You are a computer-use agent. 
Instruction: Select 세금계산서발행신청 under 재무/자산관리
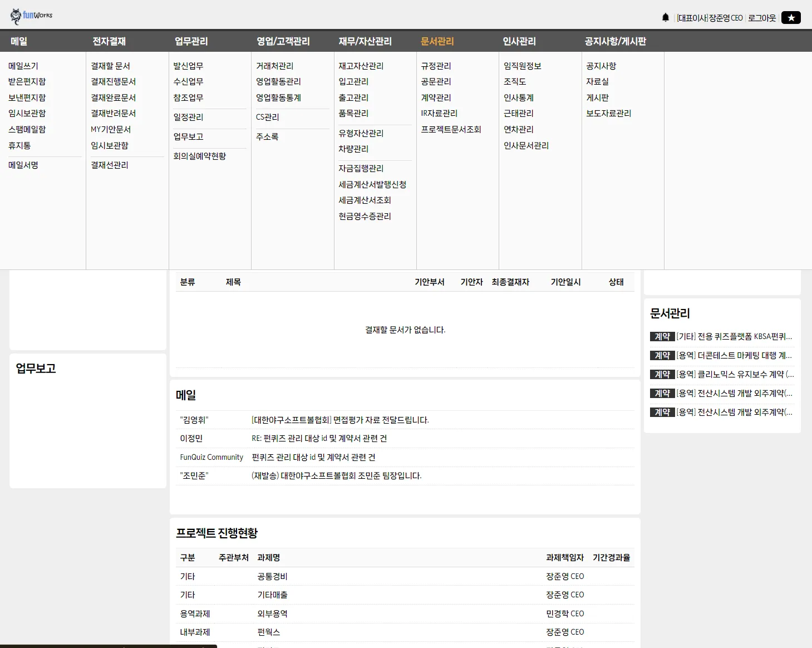(372, 184)
